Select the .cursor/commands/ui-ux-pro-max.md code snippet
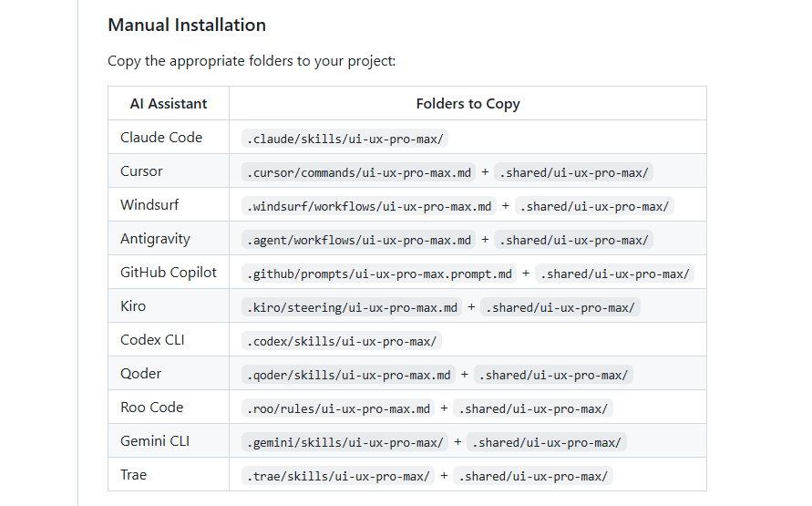Viewport: 812px width, 506px height. tap(359, 172)
